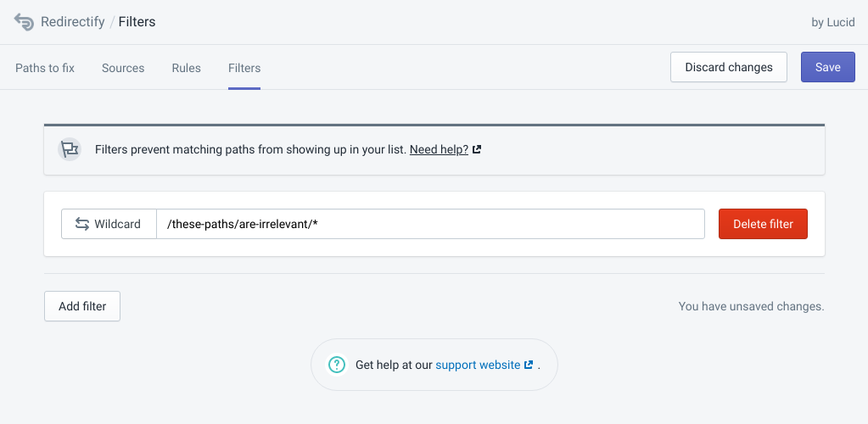Open the Sources tab

coord(123,68)
